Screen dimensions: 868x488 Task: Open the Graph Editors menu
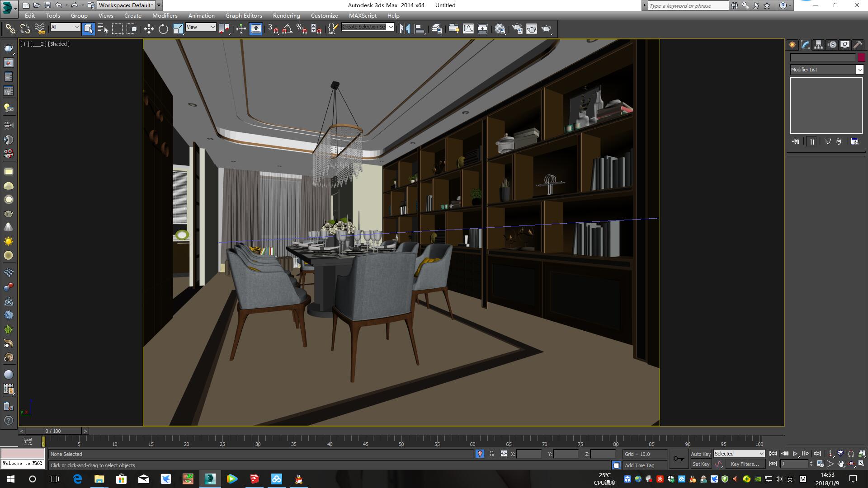244,15
